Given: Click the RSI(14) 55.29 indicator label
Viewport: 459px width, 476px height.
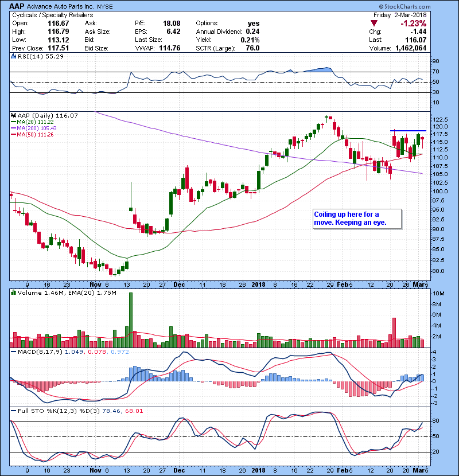Looking at the screenshot, I should point(41,56).
